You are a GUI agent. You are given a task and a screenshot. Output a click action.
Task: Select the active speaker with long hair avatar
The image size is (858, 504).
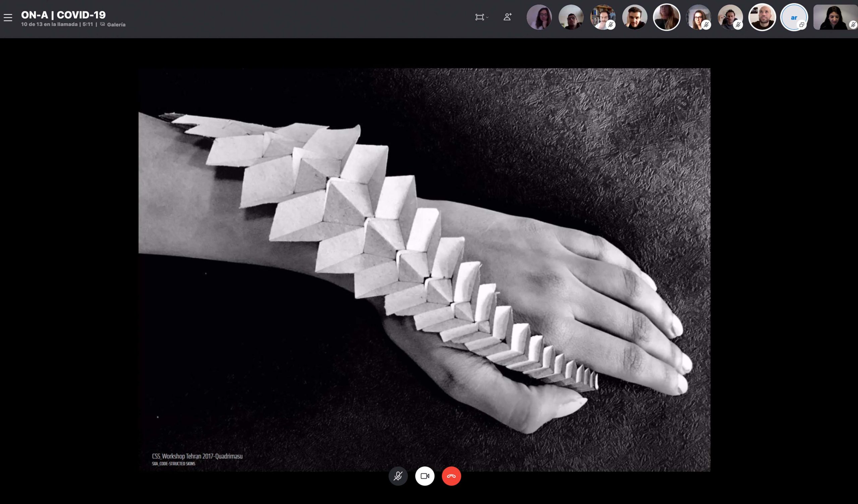tap(666, 17)
